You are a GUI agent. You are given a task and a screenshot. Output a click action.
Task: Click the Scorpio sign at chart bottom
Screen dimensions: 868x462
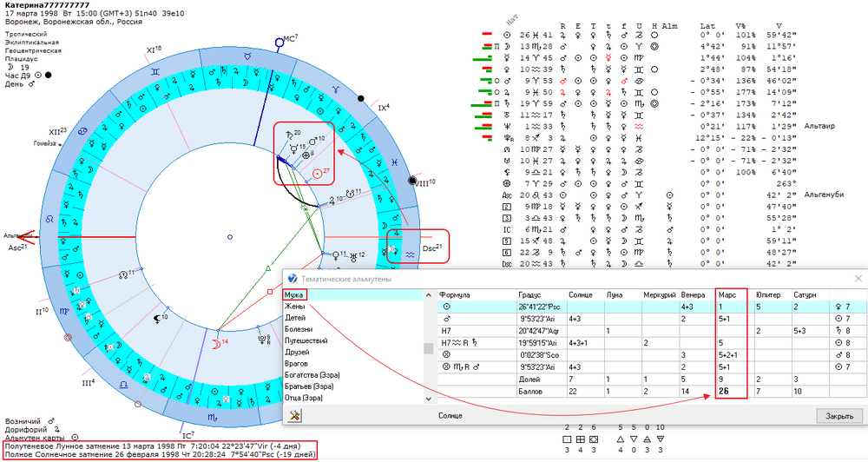click(x=212, y=419)
